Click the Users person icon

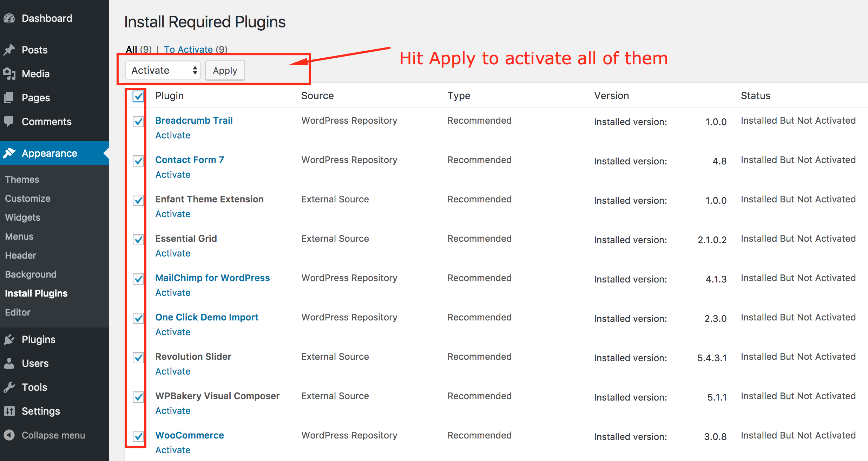click(9, 363)
